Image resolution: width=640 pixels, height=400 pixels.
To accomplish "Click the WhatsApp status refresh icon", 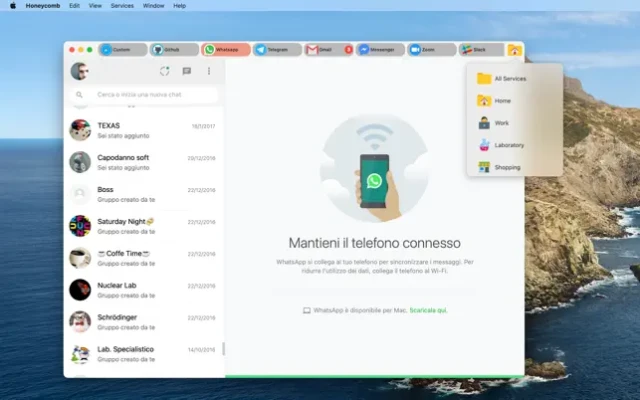I will pos(165,71).
